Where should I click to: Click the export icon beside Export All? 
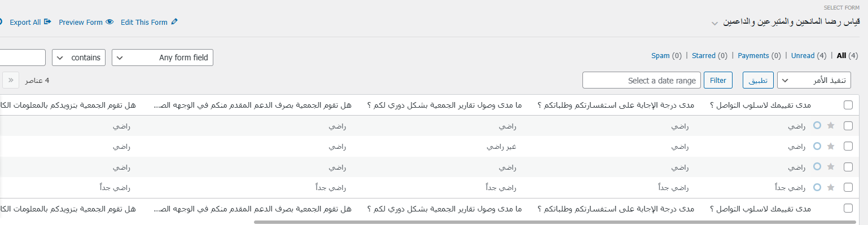(x=47, y=22)
